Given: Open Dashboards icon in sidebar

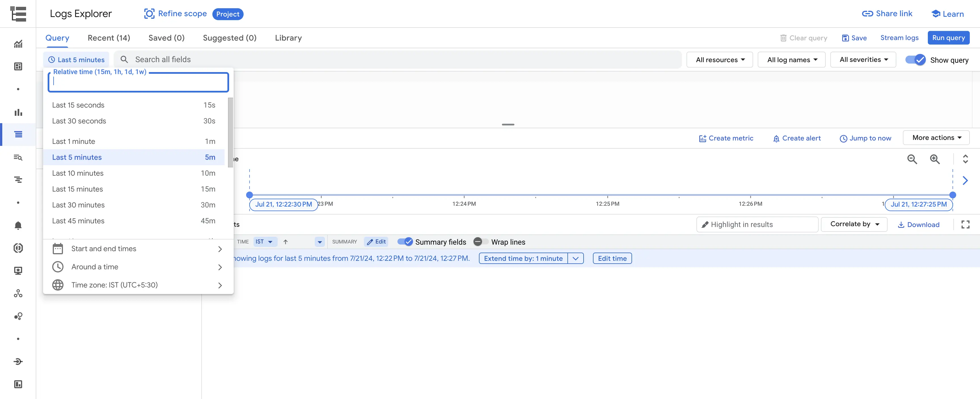Looking at the screenshot, I should point(18,67).
